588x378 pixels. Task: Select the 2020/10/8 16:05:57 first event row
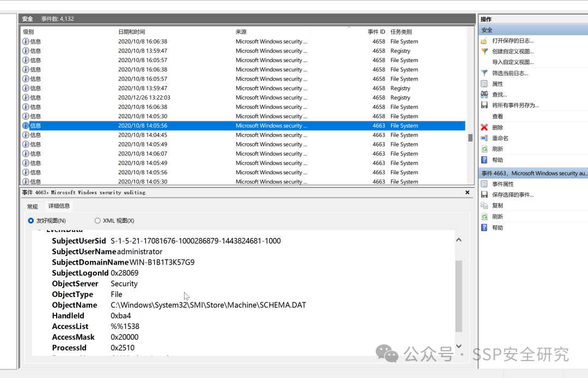pos(243,60)
